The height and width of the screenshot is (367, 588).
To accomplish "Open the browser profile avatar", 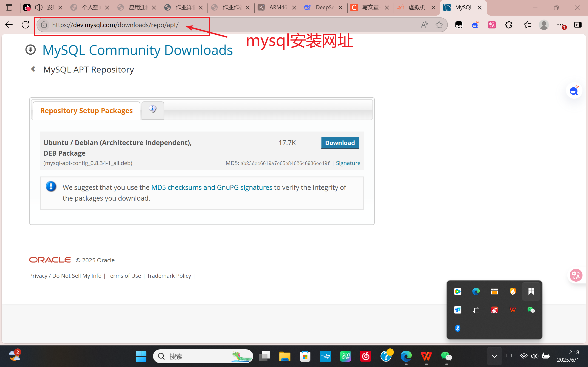I will (543, 25).
